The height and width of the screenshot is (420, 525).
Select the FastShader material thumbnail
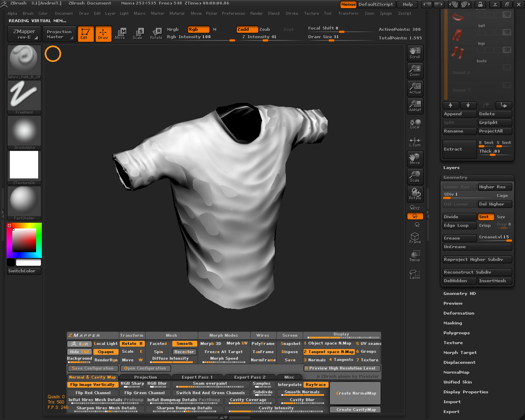[x=24, y=201]
